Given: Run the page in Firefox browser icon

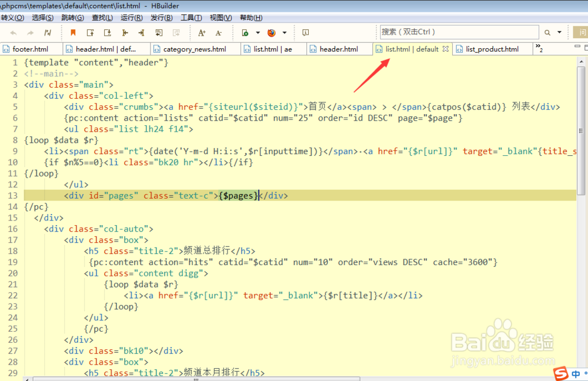Looking at the screenshot, I should point(272,33).
